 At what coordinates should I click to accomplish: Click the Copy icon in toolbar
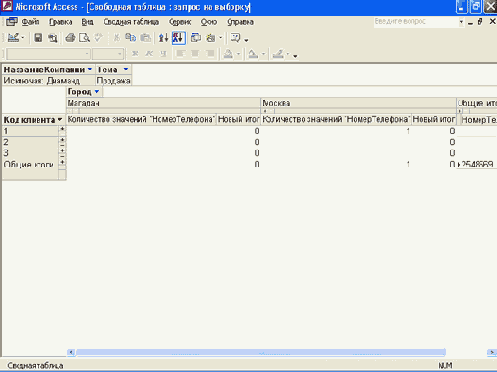(131, 38)
